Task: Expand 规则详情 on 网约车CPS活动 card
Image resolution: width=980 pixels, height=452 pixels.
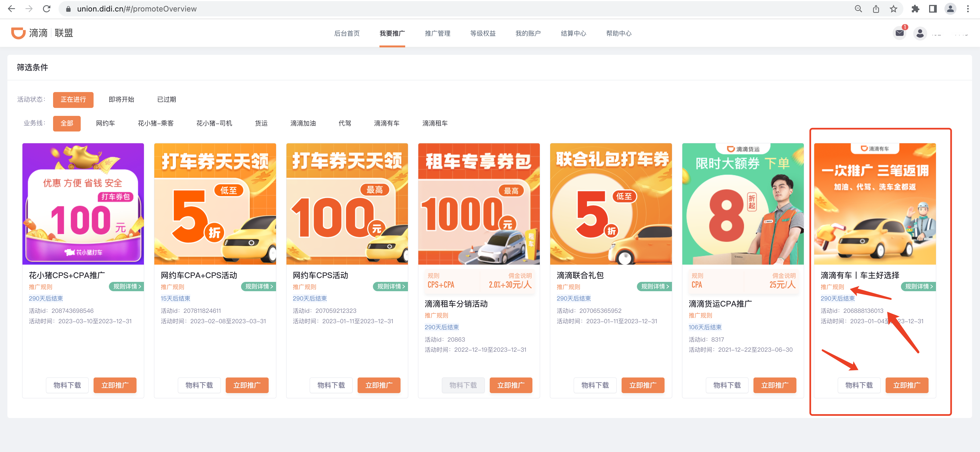Action: (x=391, y=286)
